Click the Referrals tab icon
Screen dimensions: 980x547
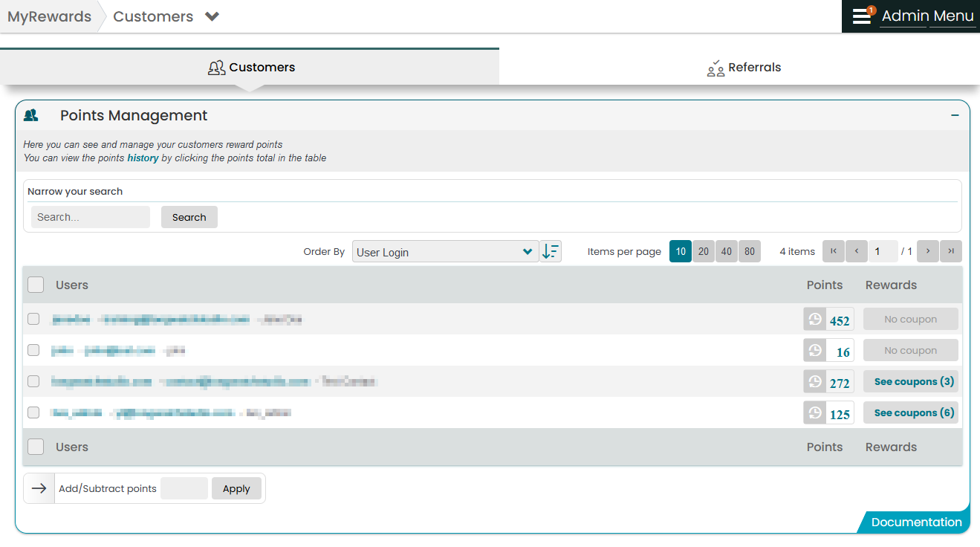tap(715, 68)
